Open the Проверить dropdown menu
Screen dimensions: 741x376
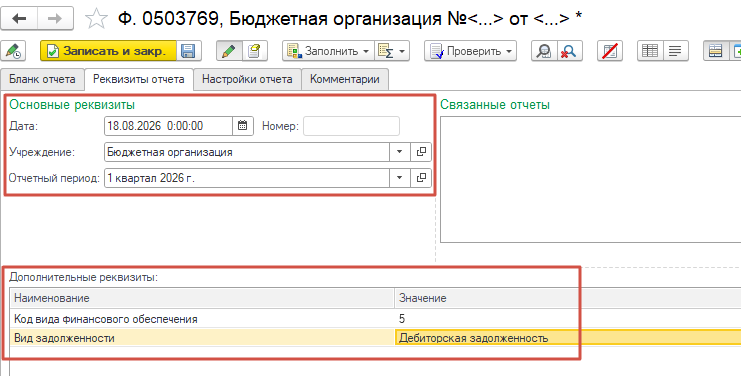pyautogui.click(x=470, y=51)
